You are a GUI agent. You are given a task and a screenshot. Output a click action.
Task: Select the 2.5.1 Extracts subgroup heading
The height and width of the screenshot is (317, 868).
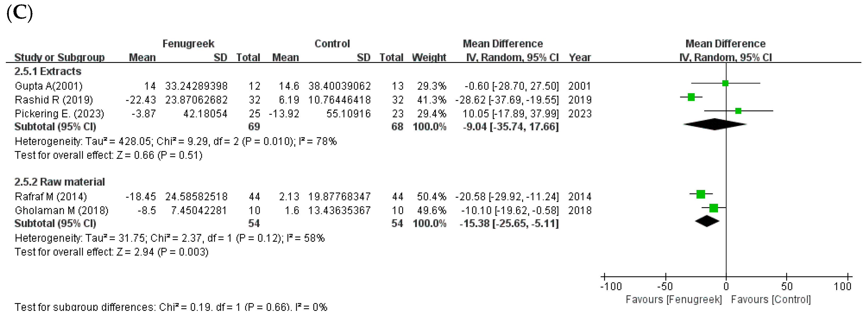pos(48,71)
